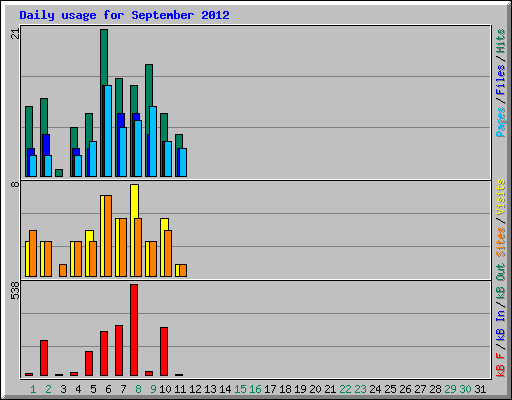The image size is (512, 400).
Task: Click day 23 on the x-axis
Action: click(x=360, y=389)
